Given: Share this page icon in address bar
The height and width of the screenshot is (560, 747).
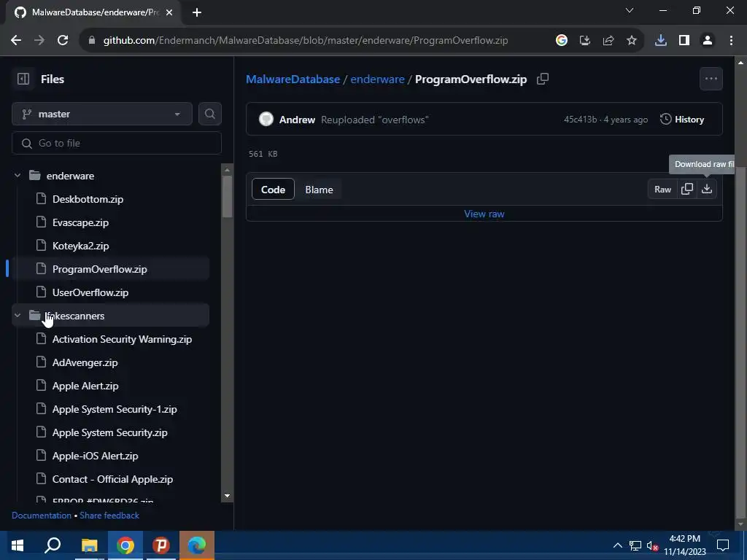Looking at the screenshot, I should pos(608,40).
